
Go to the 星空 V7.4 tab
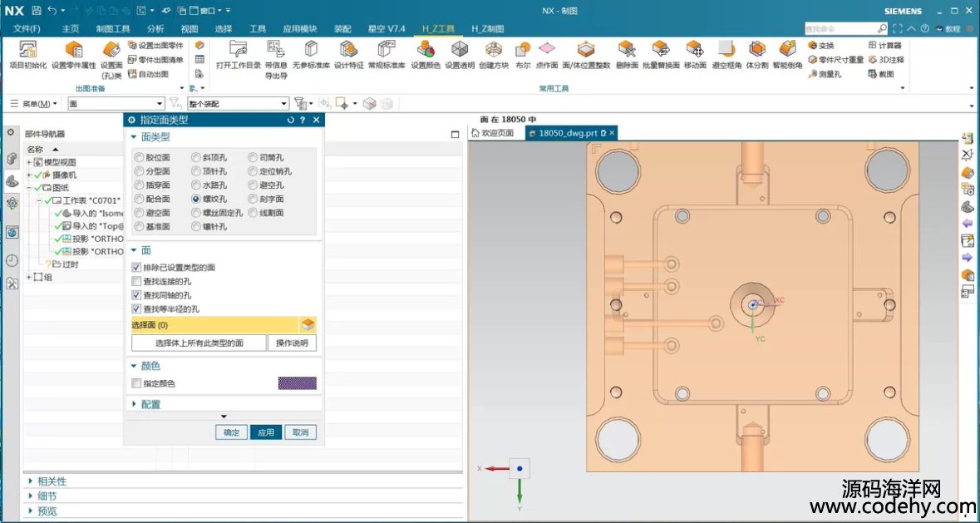click(387, 29)
